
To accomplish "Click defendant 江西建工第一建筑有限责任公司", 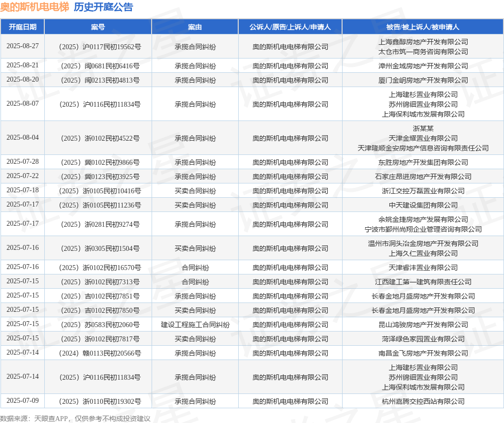I will coord(423,282).
